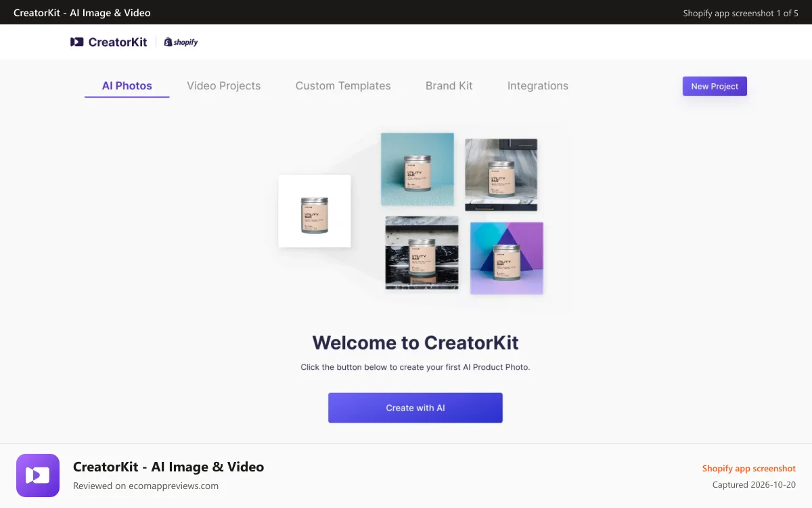Screen dimensions: 812x508
Task: Click the New Project button
Action: click(x=715, y=86)
